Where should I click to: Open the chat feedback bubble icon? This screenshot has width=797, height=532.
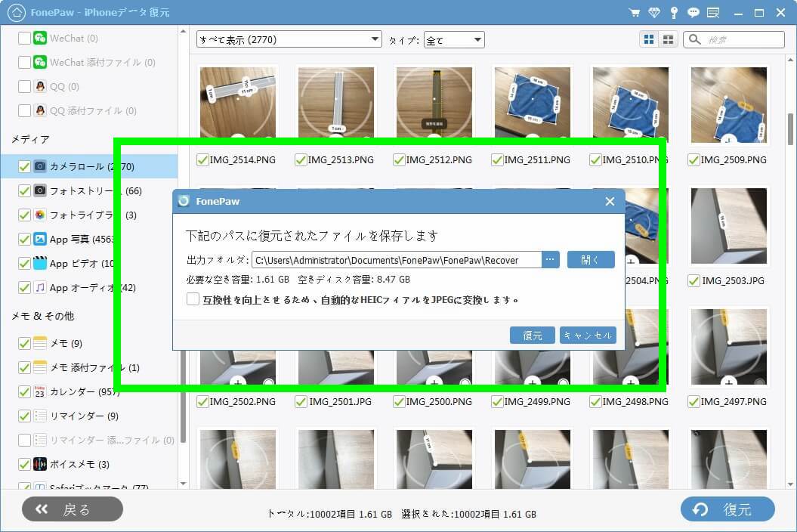click(694, 13)
